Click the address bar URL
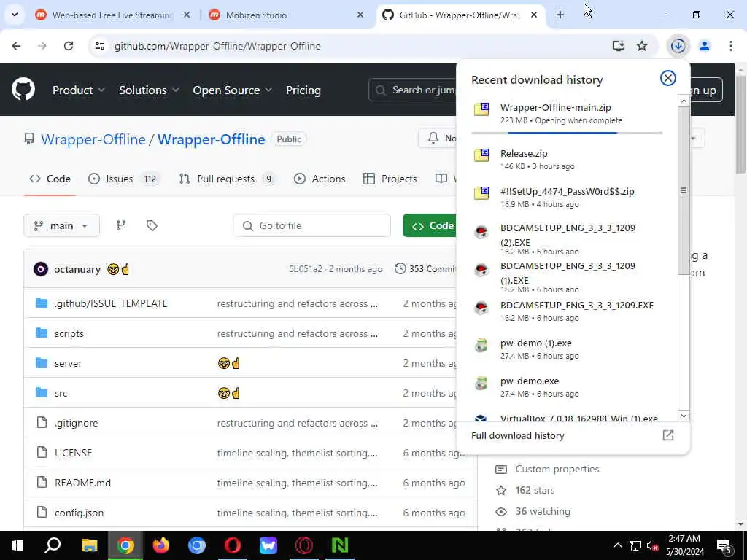Image resolution: width=747 pixels, height=560 pixels. [x=217, y=46]
